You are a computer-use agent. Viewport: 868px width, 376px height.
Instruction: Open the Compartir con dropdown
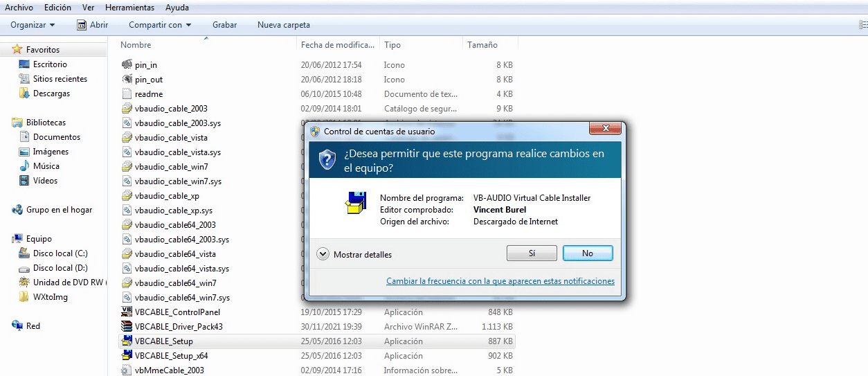(x=160, y=25)
